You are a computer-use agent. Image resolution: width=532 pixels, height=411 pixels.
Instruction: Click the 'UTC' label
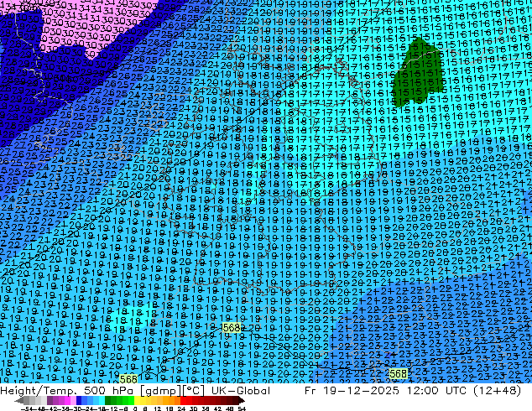[456, 391]
